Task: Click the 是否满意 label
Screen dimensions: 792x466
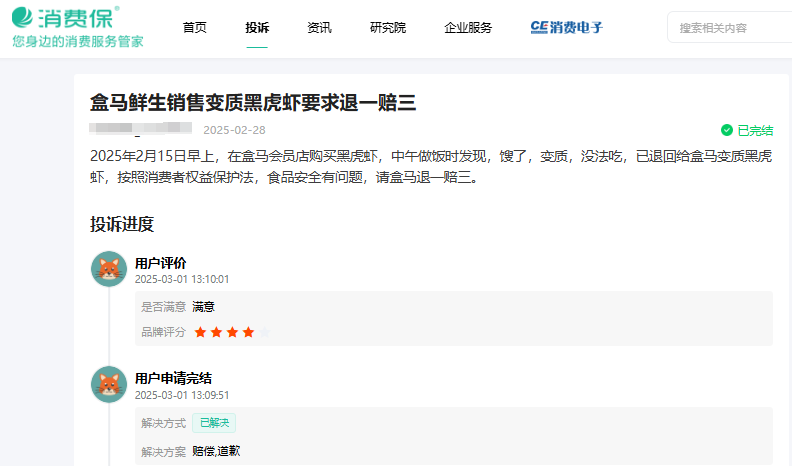Action: tap(164, 307)
